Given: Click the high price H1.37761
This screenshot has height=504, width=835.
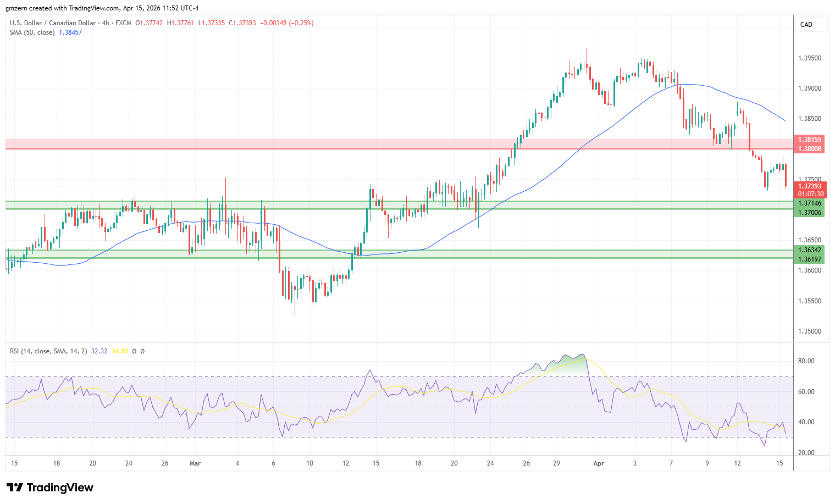Looking at the screenshot, I should [180, 23].
